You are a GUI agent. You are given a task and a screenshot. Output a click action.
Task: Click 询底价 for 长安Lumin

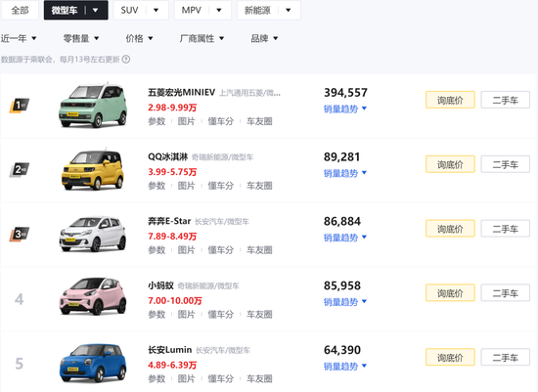point(450,358)
